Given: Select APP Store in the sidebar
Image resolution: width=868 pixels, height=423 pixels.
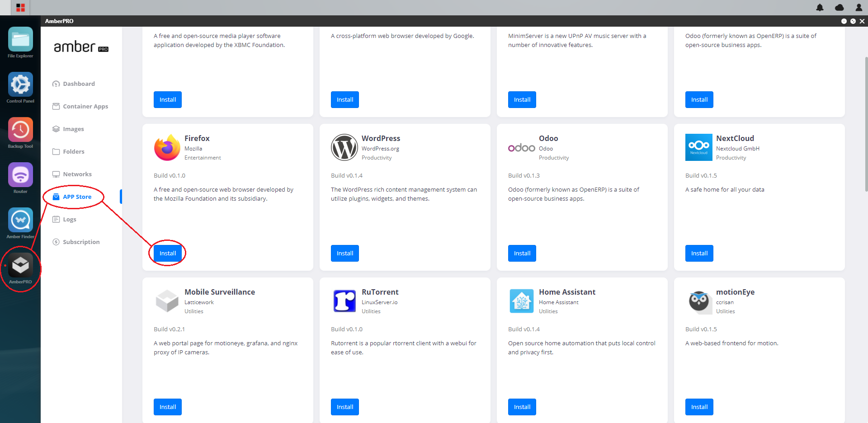Looking at the screenshot, I should 72,197.
